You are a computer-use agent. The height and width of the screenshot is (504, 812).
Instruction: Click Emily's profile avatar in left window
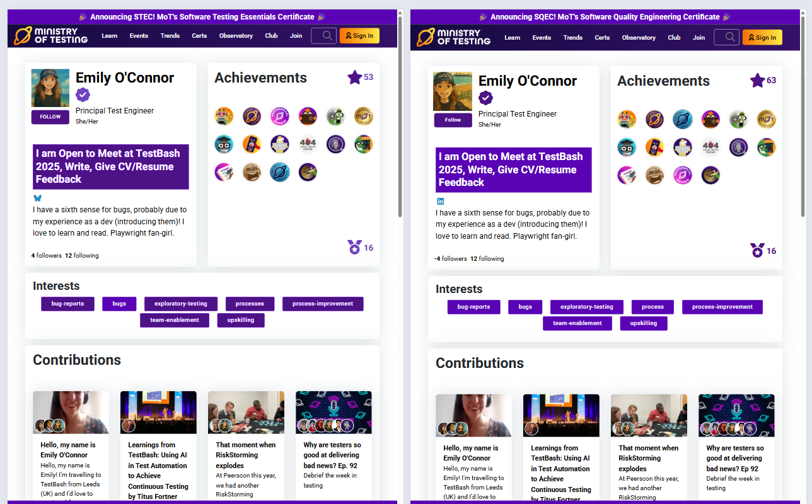[50, 88]
